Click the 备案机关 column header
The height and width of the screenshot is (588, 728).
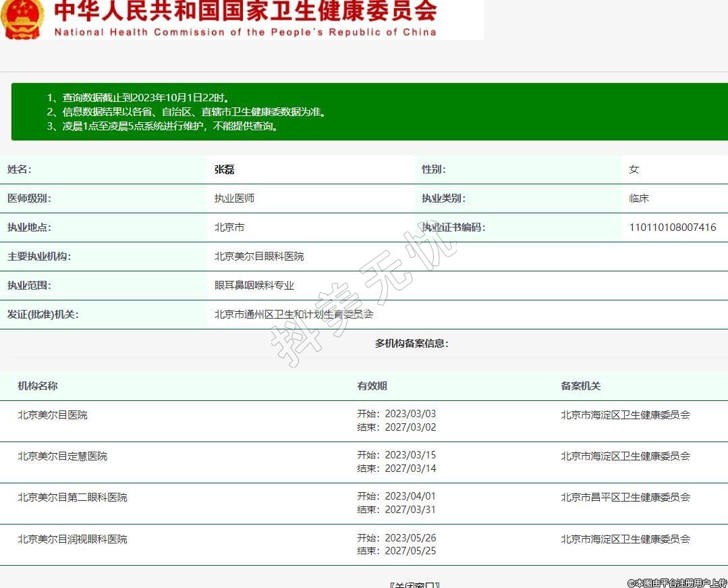(x=580, y=386)
